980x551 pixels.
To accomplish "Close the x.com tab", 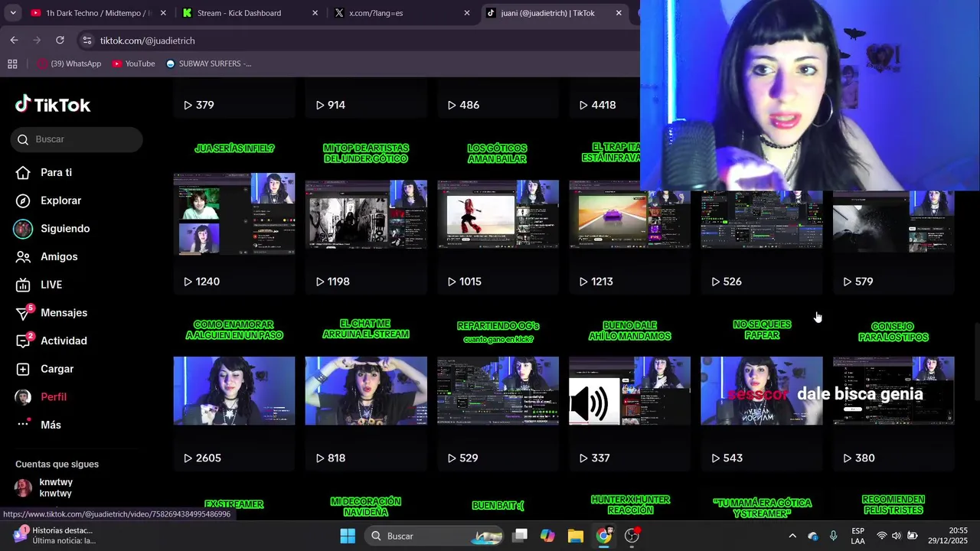I will click(x=467, y=13).
